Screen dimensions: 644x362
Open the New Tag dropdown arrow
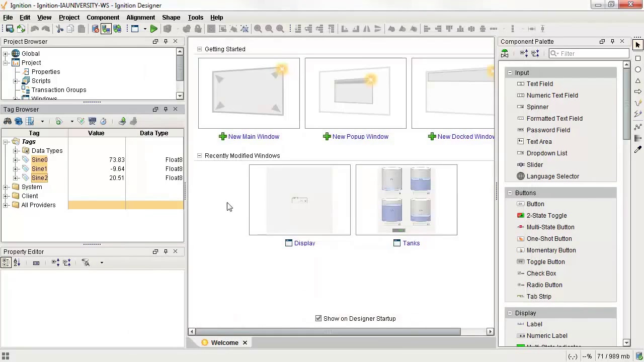pos(71,122)
